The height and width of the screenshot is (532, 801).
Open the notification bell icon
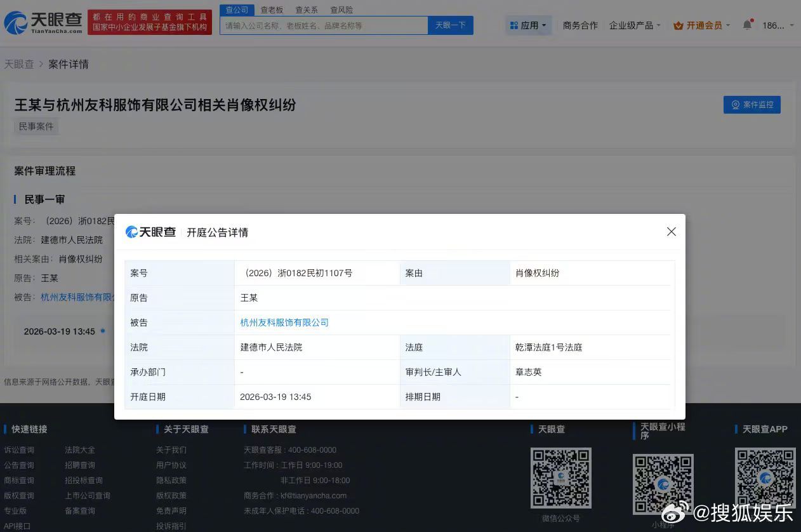[x=747, y=25]
